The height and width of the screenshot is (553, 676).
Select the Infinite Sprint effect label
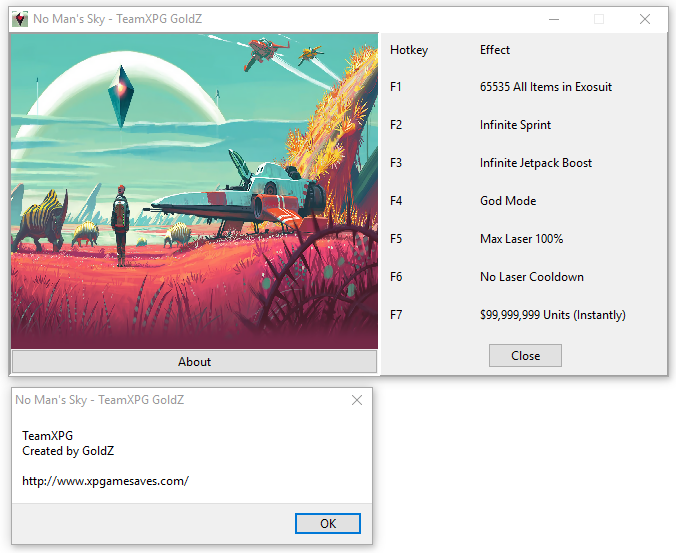pyautogui.click(x=515, y=125)
